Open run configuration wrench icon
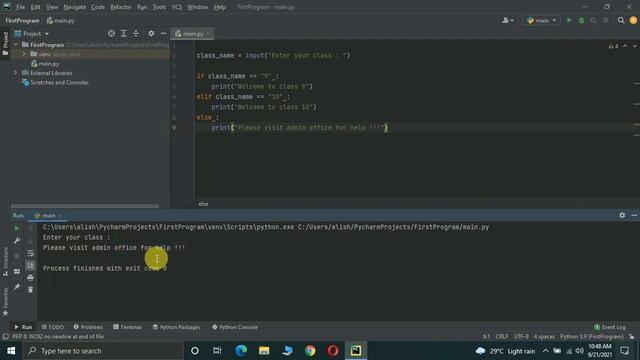Screen dimensions: 640x360 (17, 241)
